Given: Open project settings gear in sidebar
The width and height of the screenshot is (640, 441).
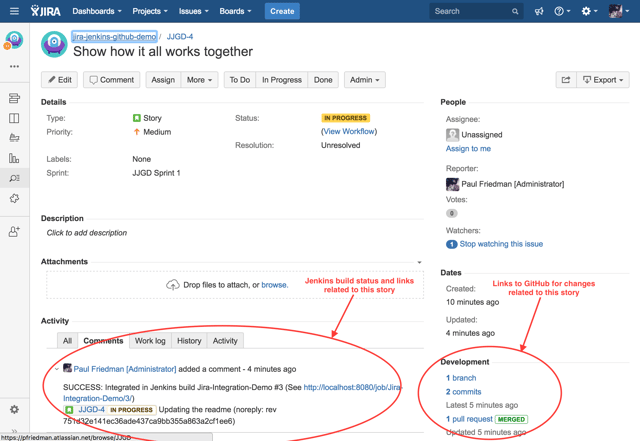Looking at the screenshot, I should [14, 410].
